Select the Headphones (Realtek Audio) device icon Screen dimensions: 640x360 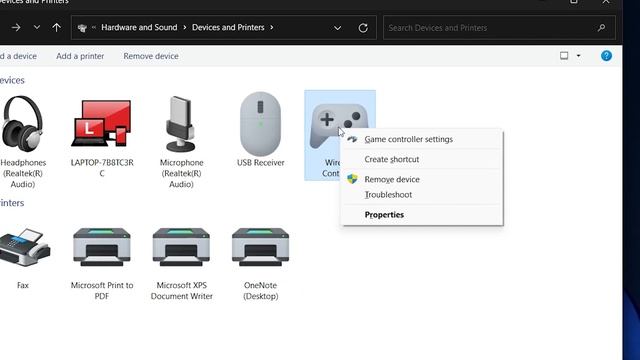click(22, 124)
